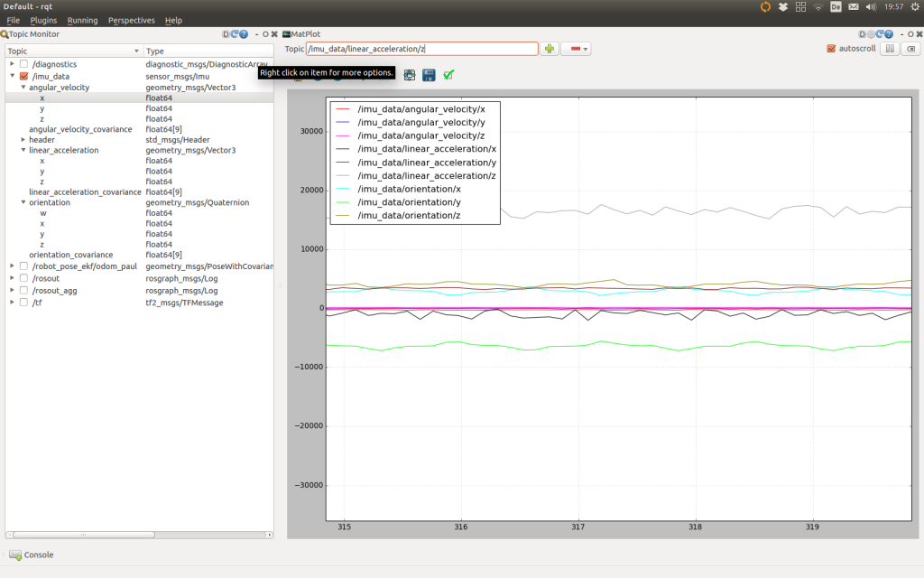Open the Running menu
This screenshot has height=578, width=924.
(x=82, y=20)
